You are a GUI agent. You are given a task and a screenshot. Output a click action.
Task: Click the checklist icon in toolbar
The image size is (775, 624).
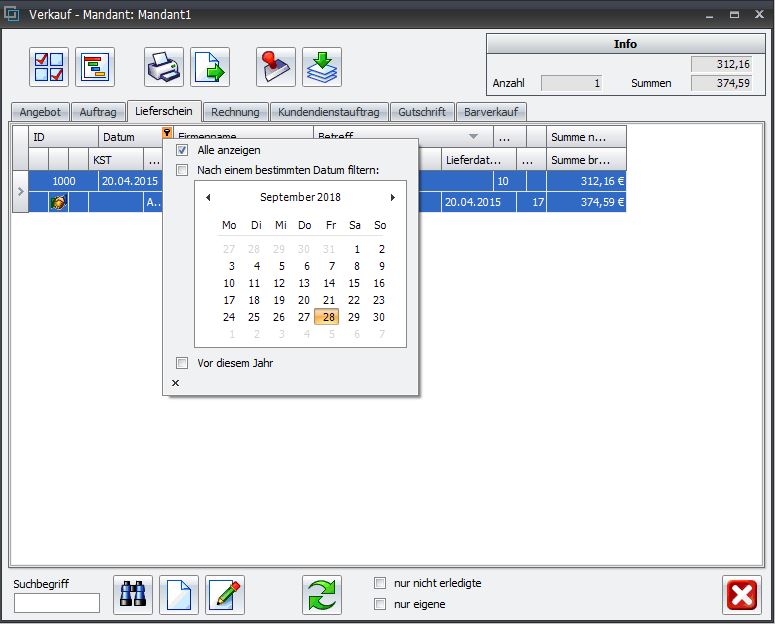pos(50,67)
